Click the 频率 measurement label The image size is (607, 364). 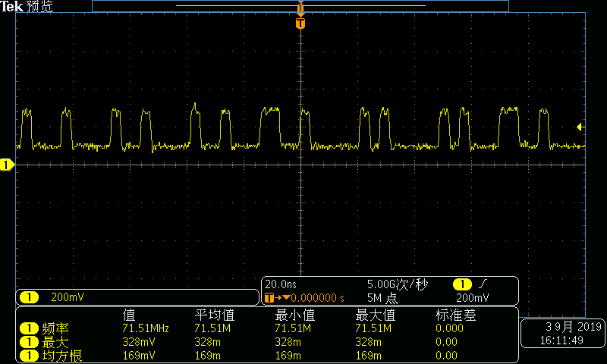coord(55,328)
